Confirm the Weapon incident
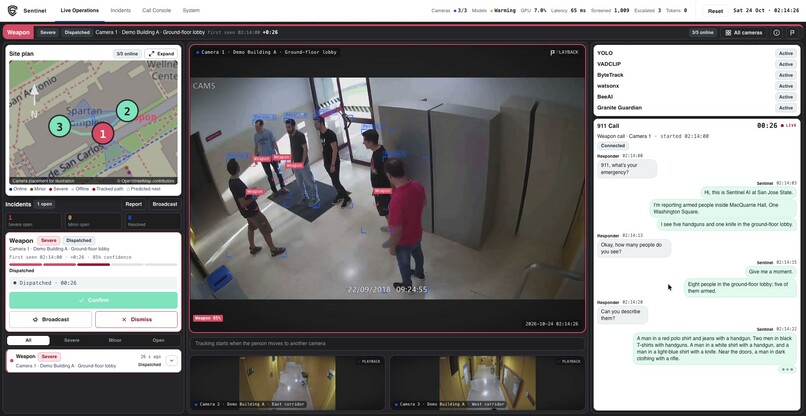 (94, 300)
